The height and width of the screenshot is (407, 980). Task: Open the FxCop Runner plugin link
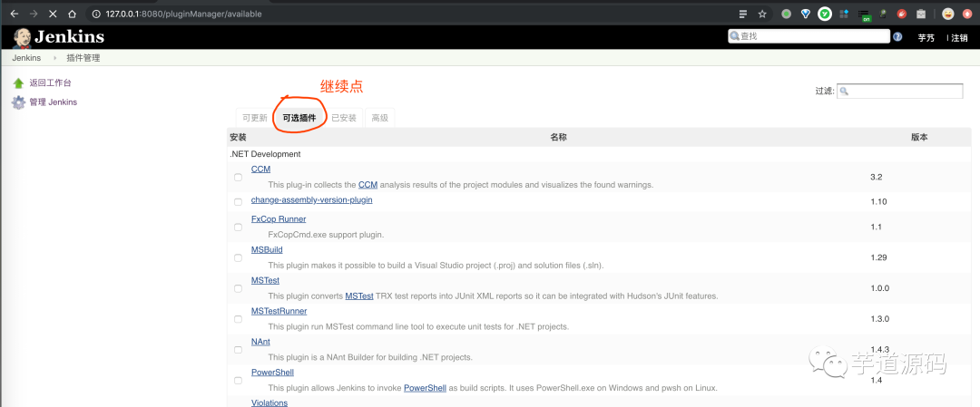[x=279, y=219]
